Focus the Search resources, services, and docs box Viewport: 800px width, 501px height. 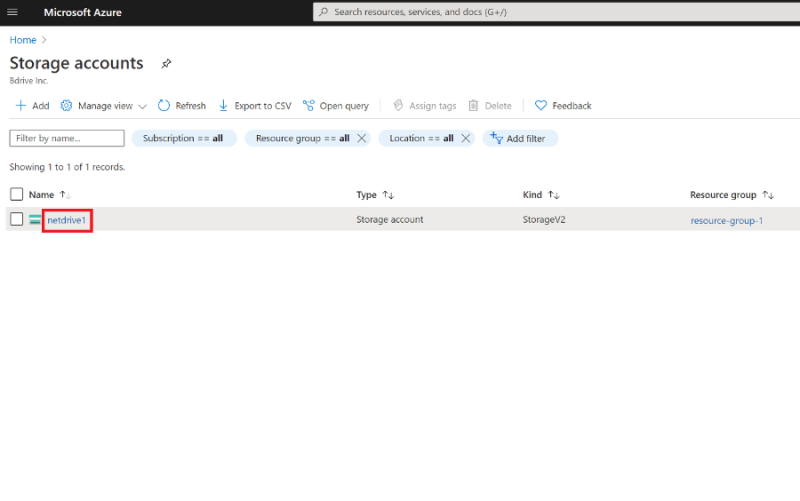click(x=556, y=12)
